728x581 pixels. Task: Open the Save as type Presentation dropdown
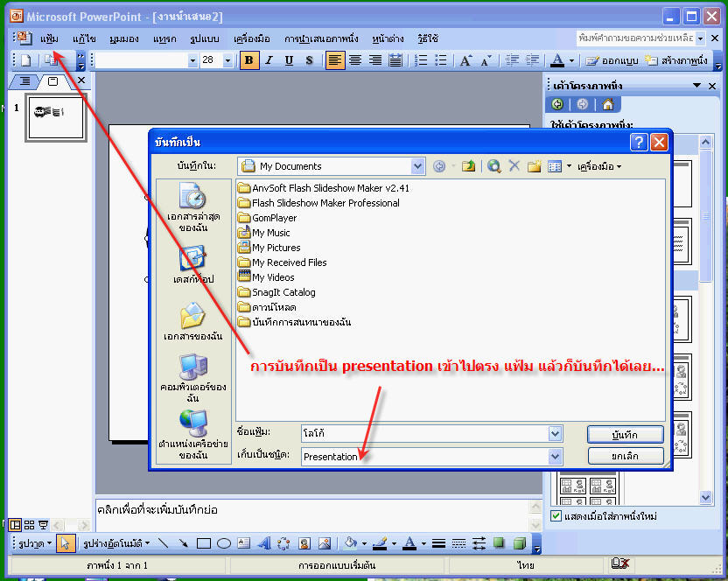[556, 457]
